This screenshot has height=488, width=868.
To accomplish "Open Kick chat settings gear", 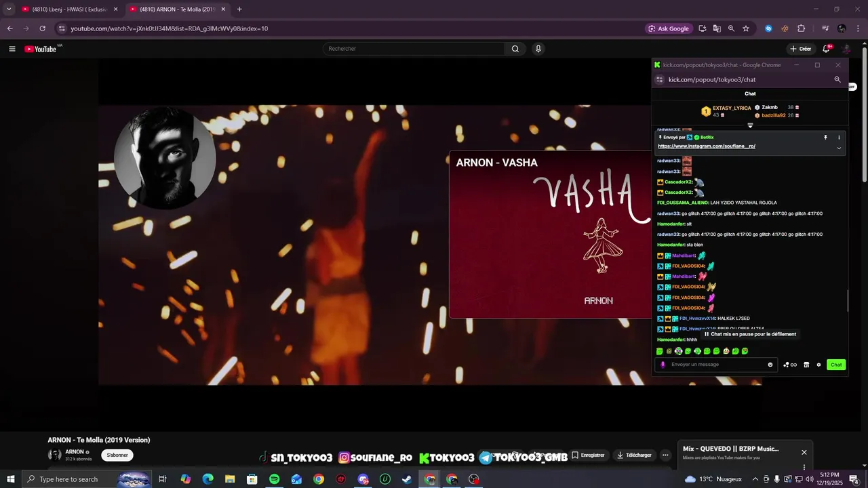I will tap(818, 365).
